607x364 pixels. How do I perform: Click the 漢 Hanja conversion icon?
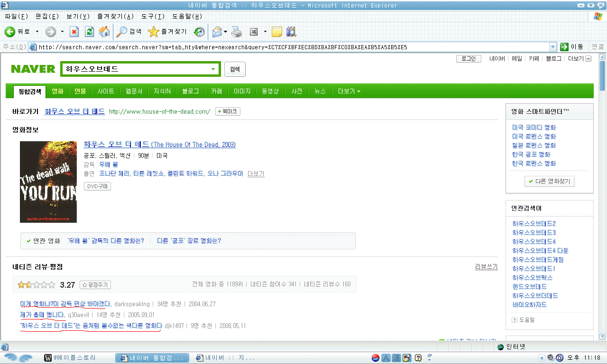[396, 358]
